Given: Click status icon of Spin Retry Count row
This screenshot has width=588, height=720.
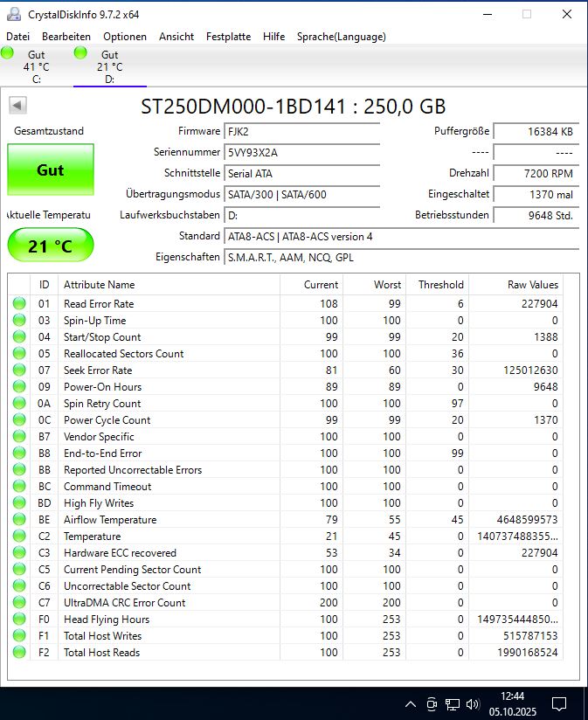Looking at the screenshot, I should coord(19,403).
